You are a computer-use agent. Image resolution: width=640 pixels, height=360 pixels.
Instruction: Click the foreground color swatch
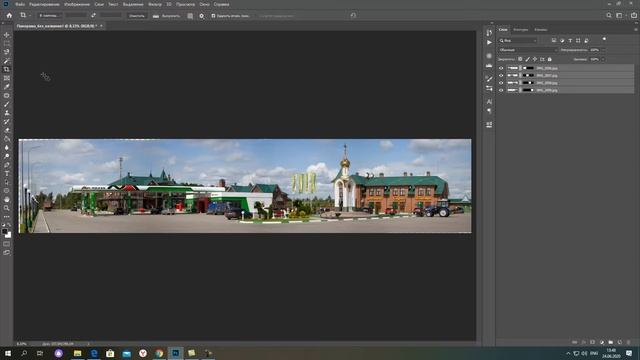[5, 231]
